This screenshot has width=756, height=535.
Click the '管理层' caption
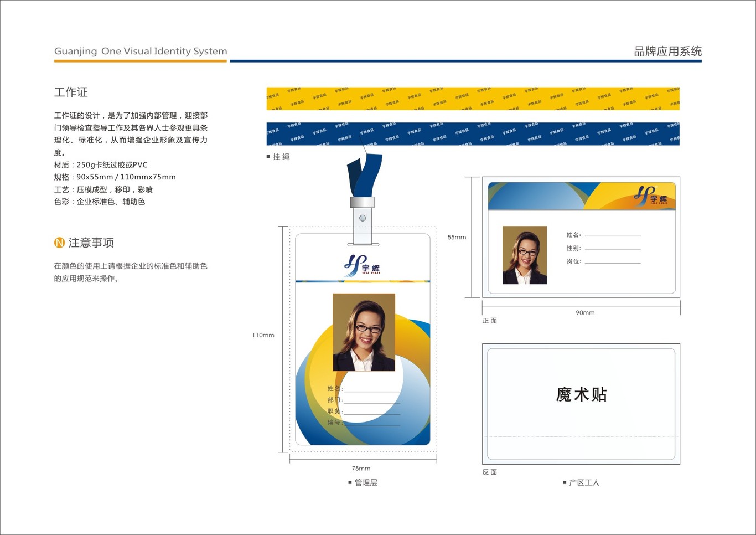366,482
